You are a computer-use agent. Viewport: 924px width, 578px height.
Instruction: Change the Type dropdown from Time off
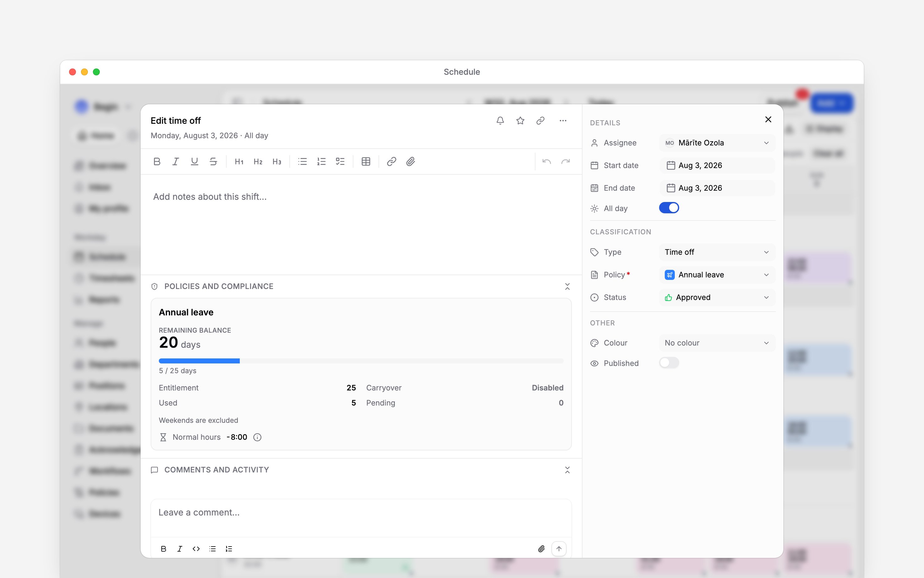(x=717, y=252)
